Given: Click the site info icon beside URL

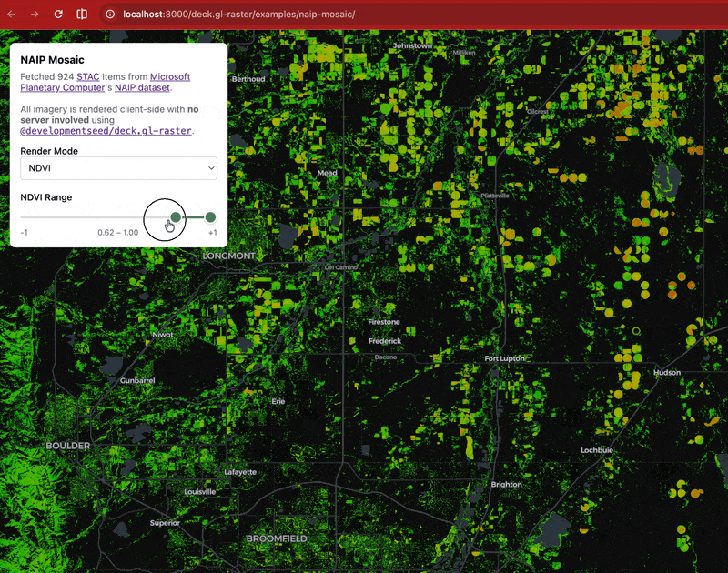Looking at the screenshot, I should coord(110,15).
